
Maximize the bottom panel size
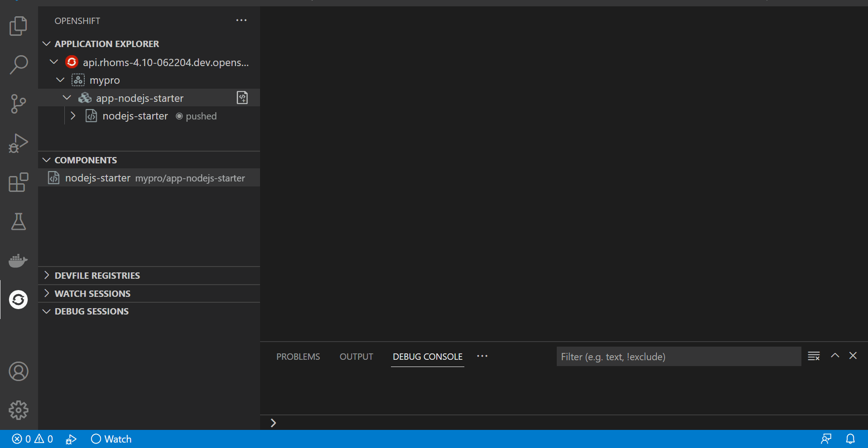[x=835, y=356]
